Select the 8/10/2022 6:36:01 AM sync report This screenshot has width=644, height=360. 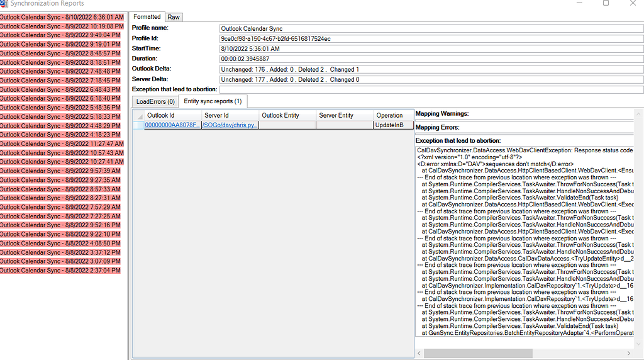tap(62, 17)
